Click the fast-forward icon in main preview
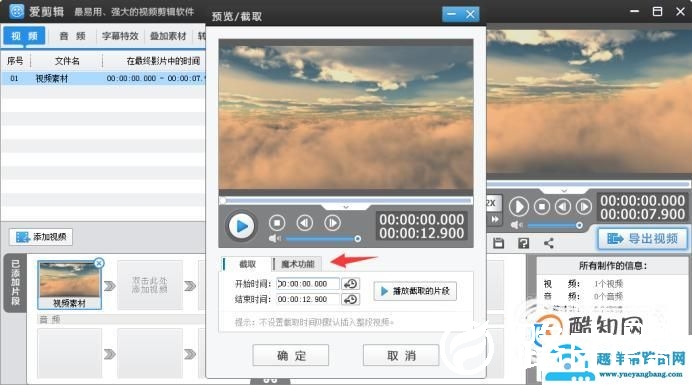Image resolution: width=692 pixels, height=385 pixels. pyautogui.click(x=495, y=219)
